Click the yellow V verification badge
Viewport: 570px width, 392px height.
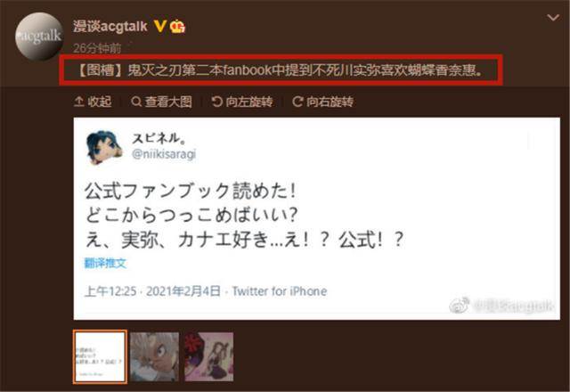click(x=160, y=27)
